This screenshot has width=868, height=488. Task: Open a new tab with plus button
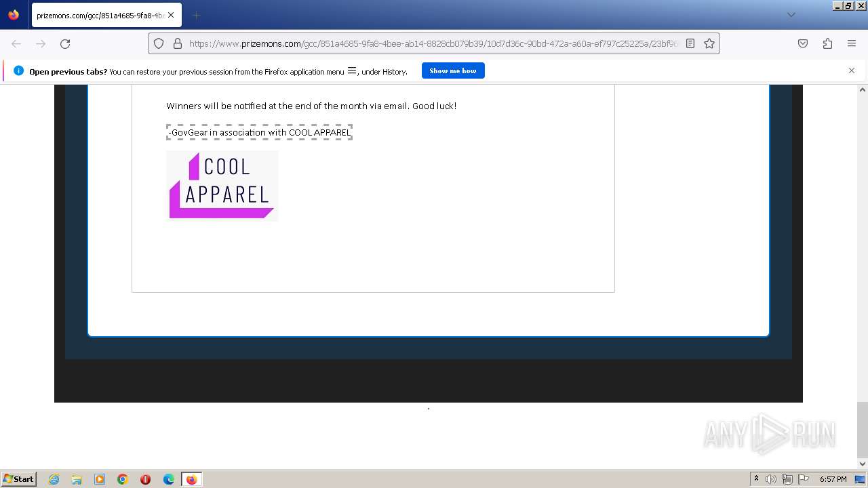[196, 15]
